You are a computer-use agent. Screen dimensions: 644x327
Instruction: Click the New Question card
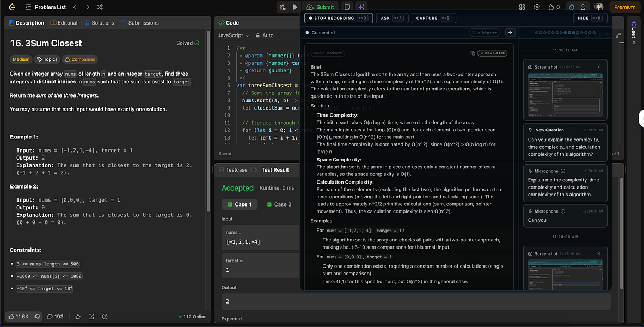565,142
